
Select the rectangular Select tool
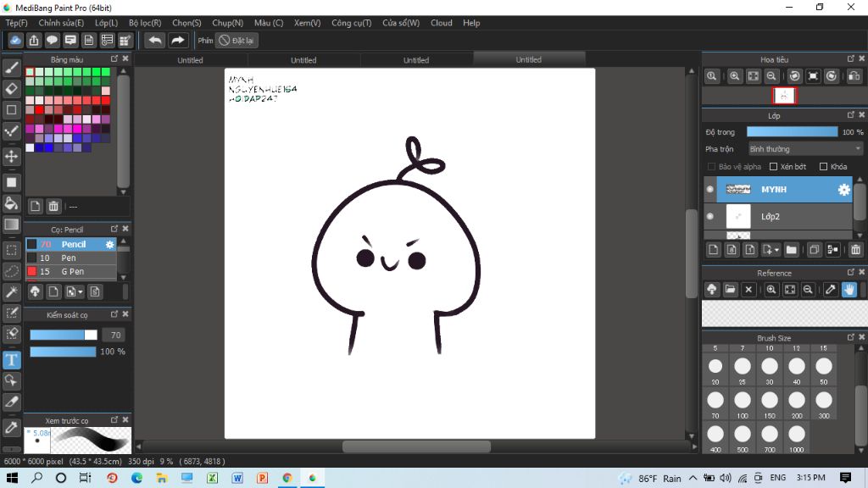click(11, 250)
